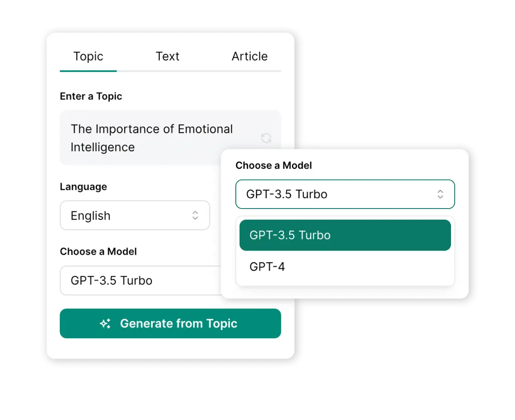Click the Enter a Topic heading

click(91, 96)
